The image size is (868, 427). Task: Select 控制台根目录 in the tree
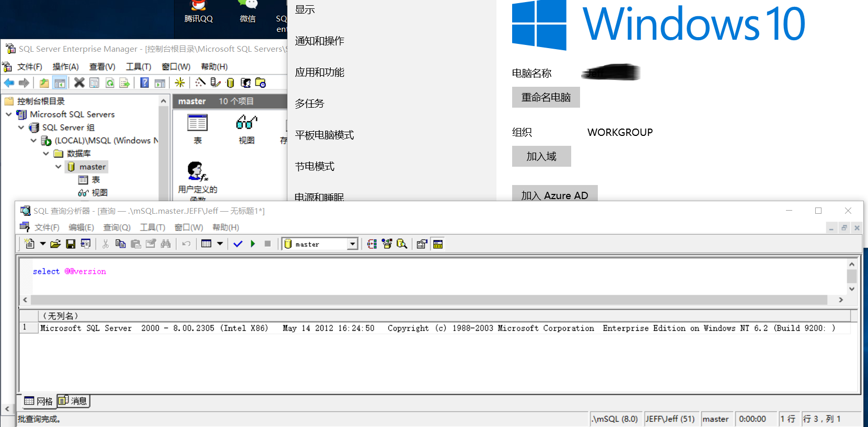[35, 101]
